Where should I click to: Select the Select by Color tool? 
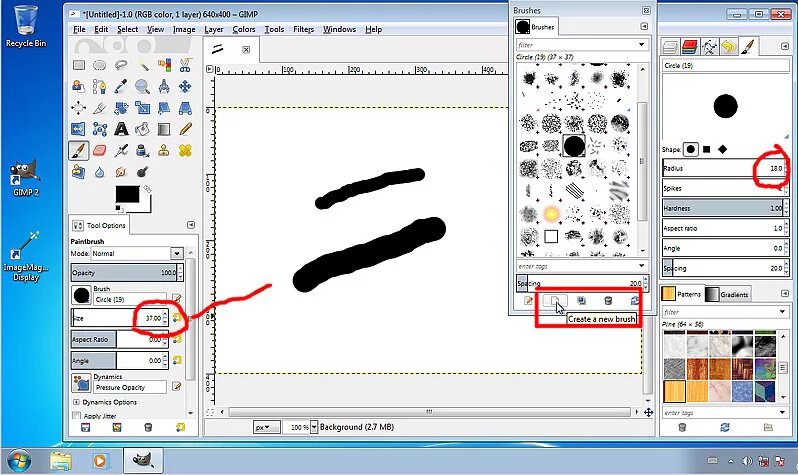pyautogui.click(x=164, y=65)
